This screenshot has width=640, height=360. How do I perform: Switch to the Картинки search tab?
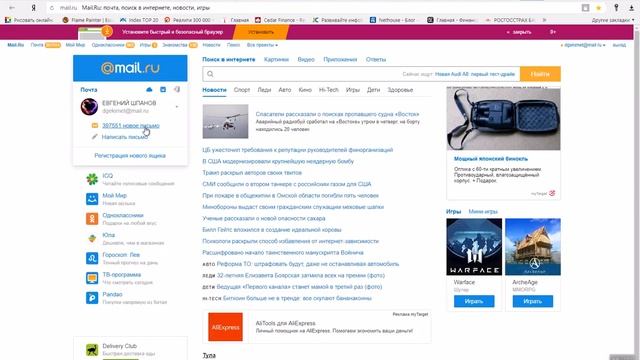pyautogui.click(x=276, y=60)
